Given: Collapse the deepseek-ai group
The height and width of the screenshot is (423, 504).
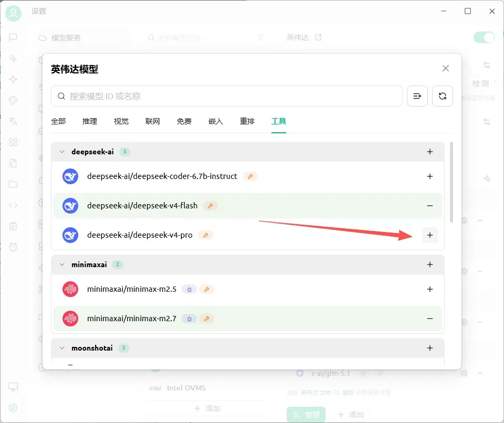Looking at the screenshot, I should [62, 152].
